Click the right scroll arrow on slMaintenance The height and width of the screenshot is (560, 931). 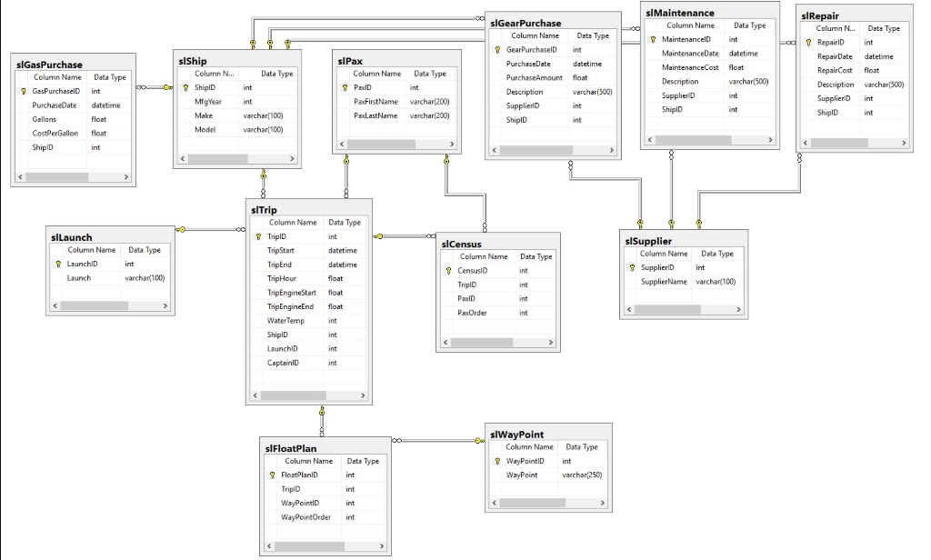point(769,140)
